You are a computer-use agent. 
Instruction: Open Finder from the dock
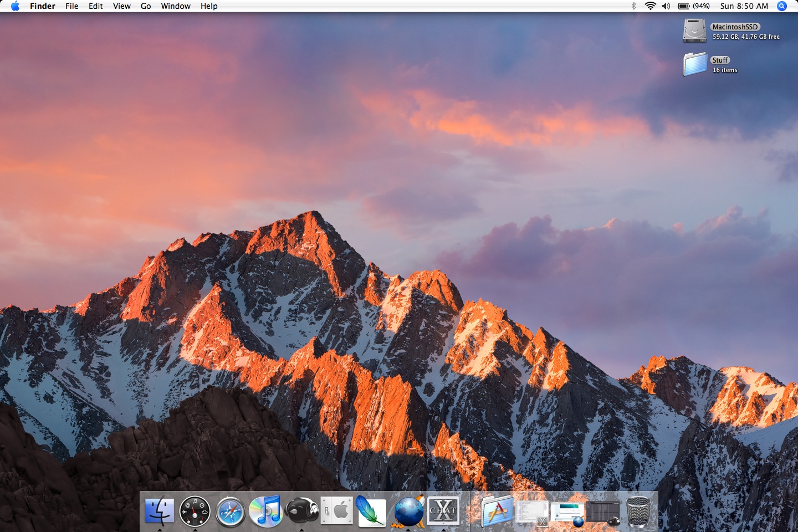click(160, 510)
